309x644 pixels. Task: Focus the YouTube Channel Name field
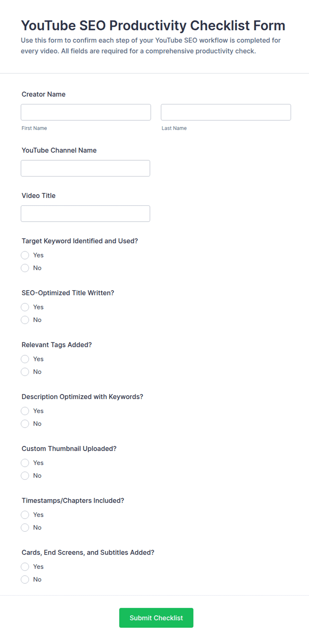(85, 168)
